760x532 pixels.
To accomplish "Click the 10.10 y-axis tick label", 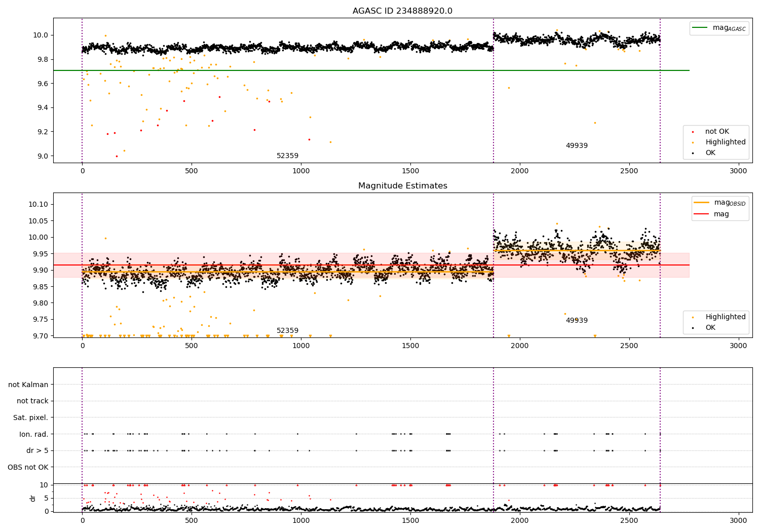I will click(39, 204).
